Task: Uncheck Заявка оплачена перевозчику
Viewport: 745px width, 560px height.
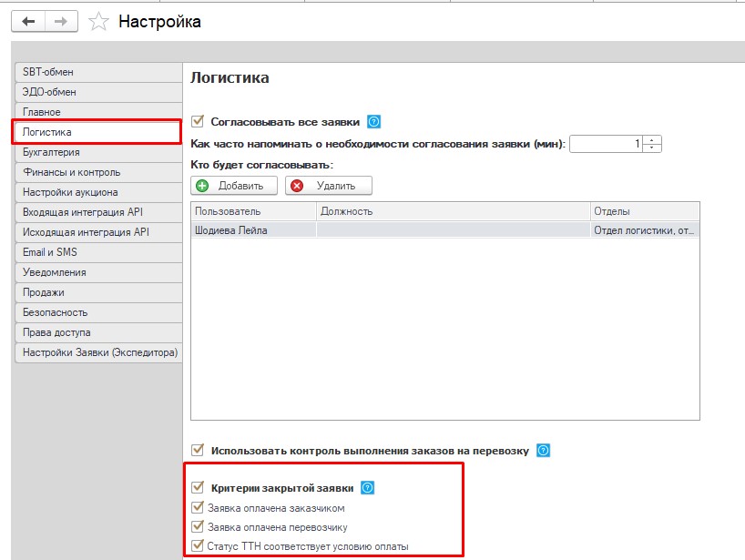Action: (x=197, y=526)
